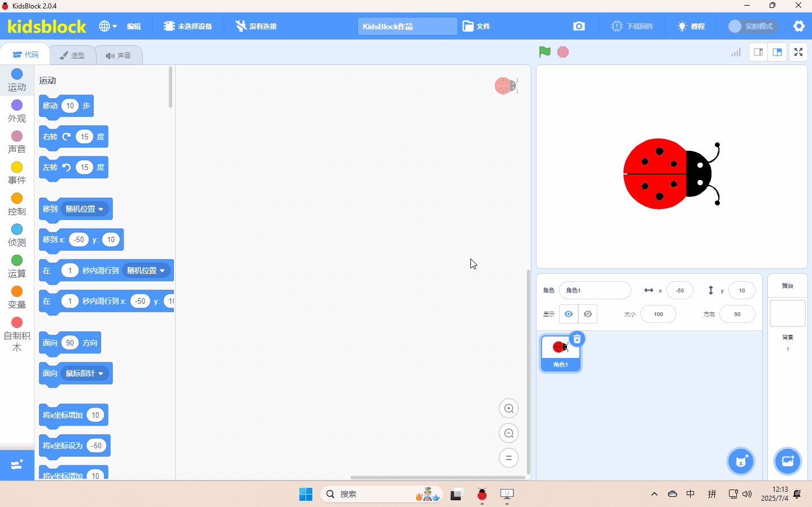812x507 pixels.
Task: Open 鼠标指针 dropdown in 面向 block
Action: 85,373
